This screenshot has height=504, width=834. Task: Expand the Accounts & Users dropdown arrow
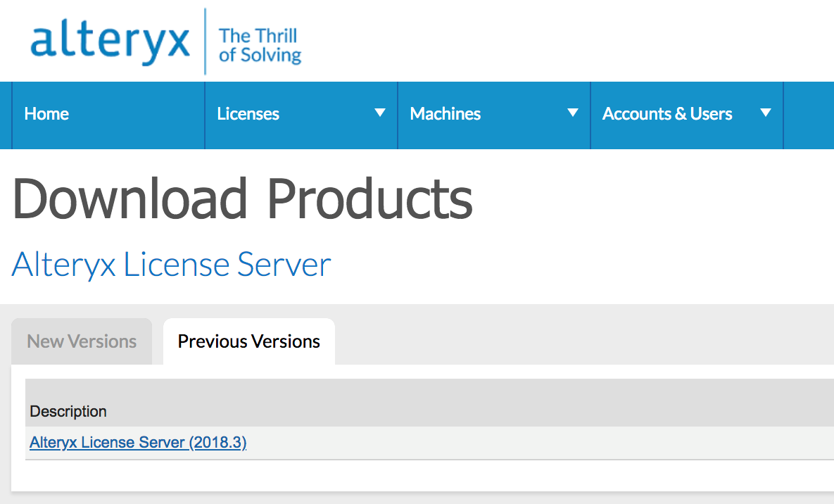pos(766,113)
